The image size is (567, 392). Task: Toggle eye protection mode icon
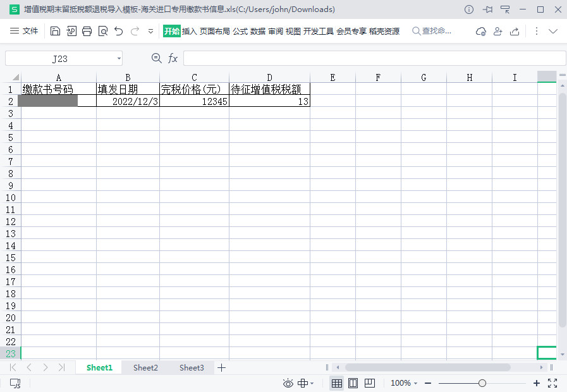[x=288, y=383]
